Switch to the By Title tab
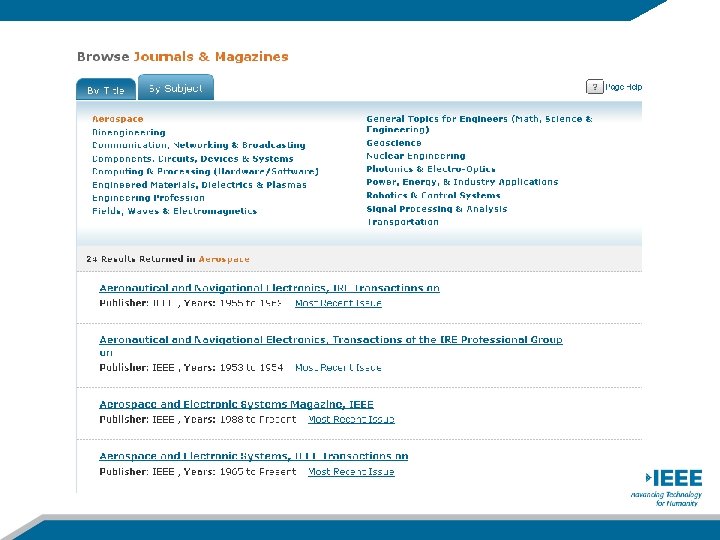 (x=106, y=90)
